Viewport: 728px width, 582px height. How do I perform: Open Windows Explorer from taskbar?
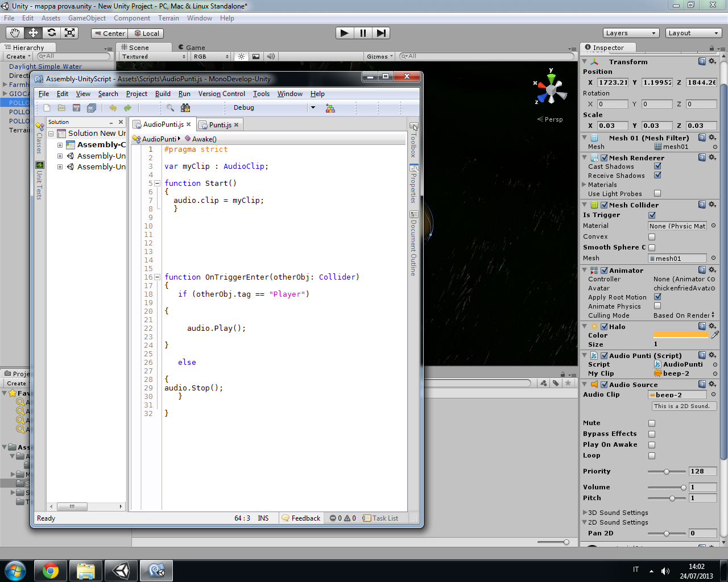[x=86, y=570]
